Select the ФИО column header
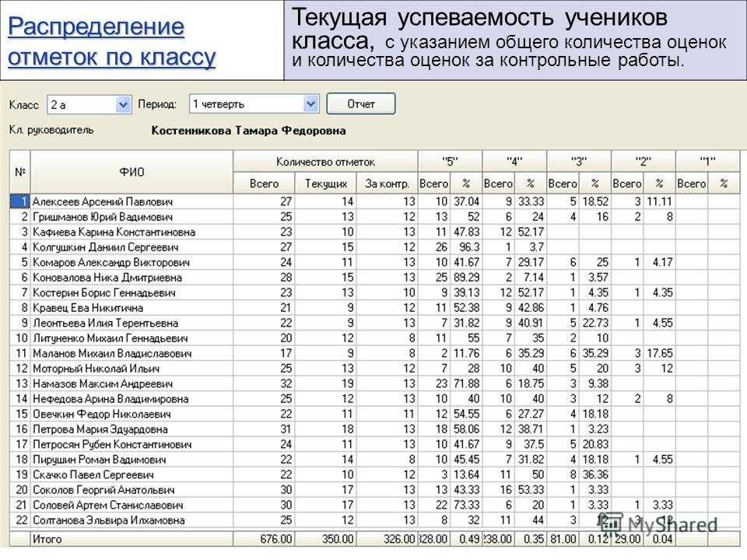Viewport: 747px width, 560px height. [x=131, y=172]
